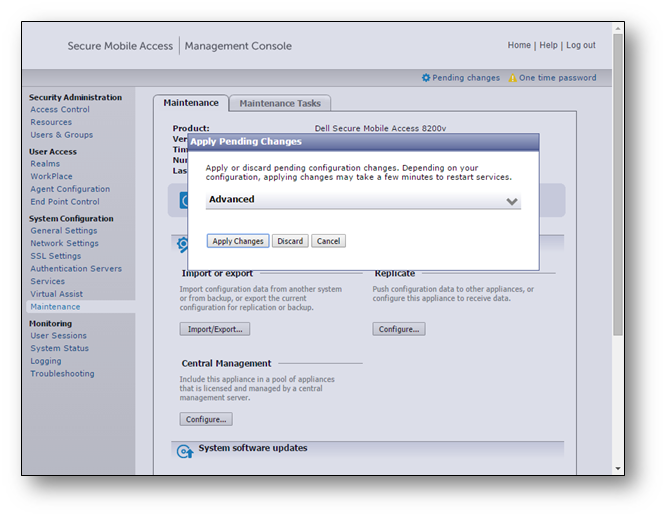
Task: Click the Pending changes gear icon
Action: point(426,78)
